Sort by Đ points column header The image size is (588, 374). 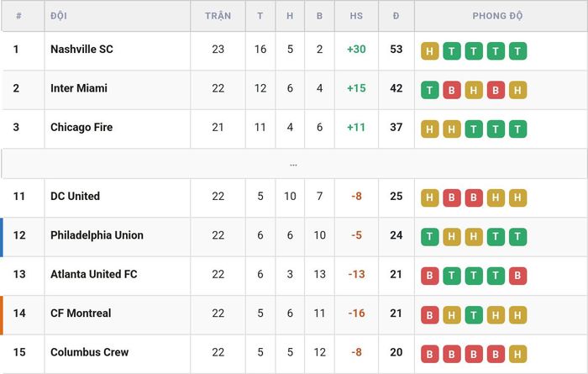point(396,16)
